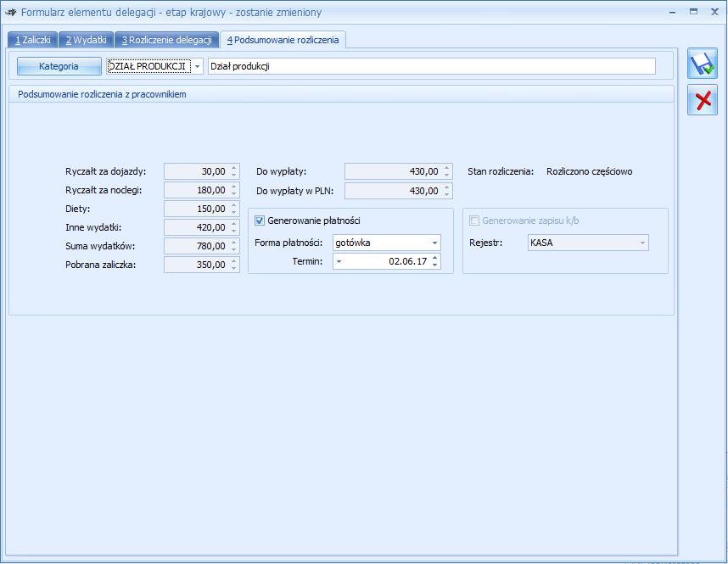Click the save (floppy disk) icon
Viewport: 728px width, 564px height.
[703, 63]
